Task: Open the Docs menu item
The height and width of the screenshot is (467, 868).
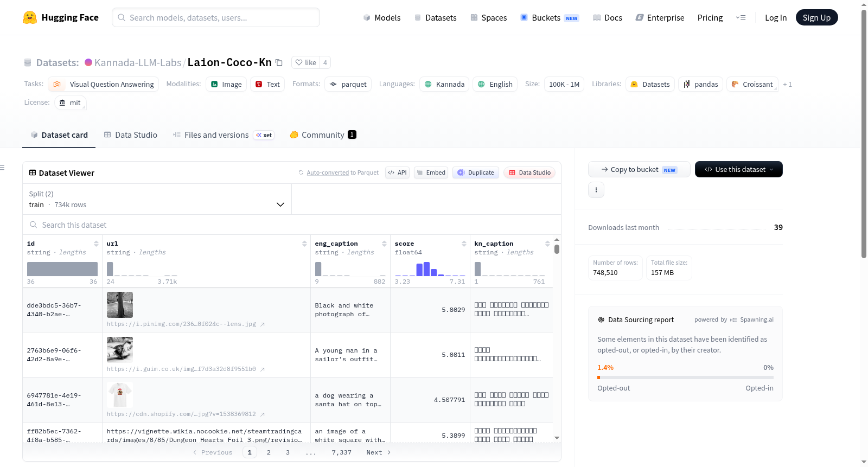Action: tap(607, 17)
